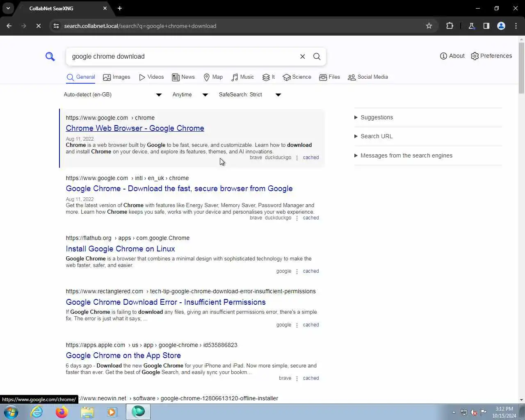This screenshot has width=525, height=420.
Task: Open the Social Media category
Action: click(368, 77)
